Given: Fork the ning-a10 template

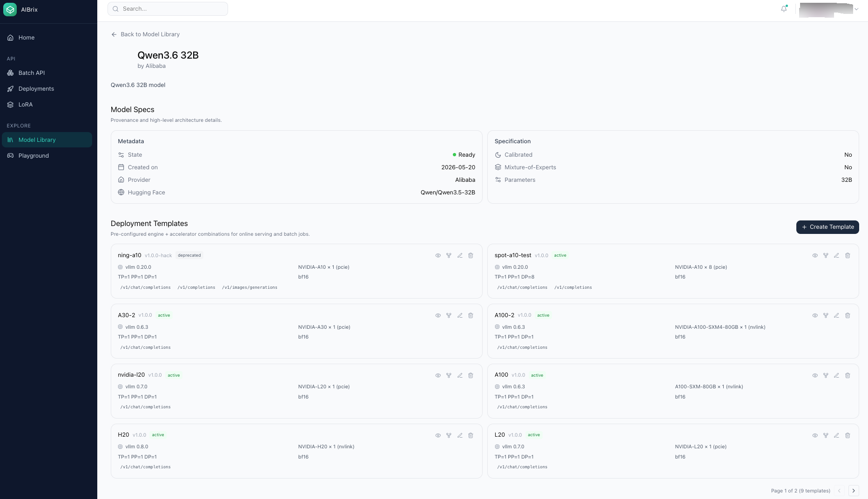Looking at the screenshot, I should pyautogui.click(x=449, y=255).
